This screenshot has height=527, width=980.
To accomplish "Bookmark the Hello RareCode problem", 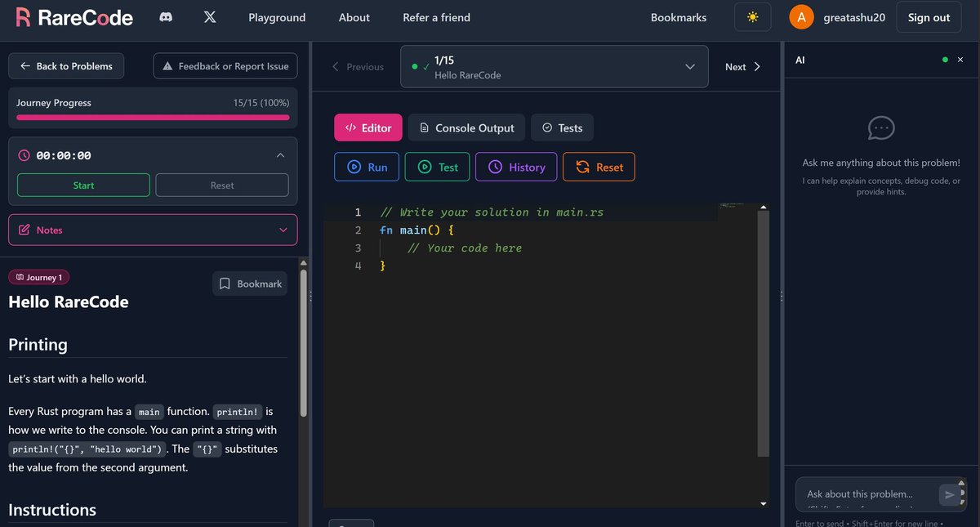I will (250, 284).
